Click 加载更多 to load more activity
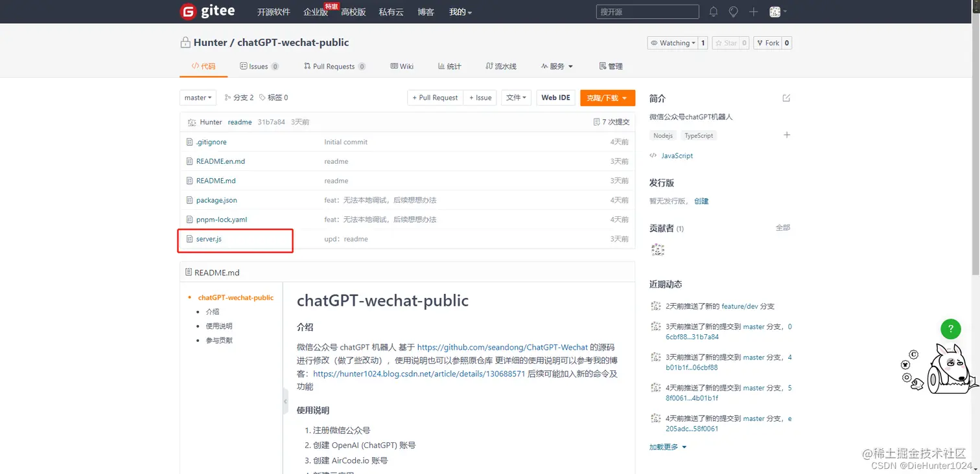This screenshot has width=980, height=474. coord(668,447)
